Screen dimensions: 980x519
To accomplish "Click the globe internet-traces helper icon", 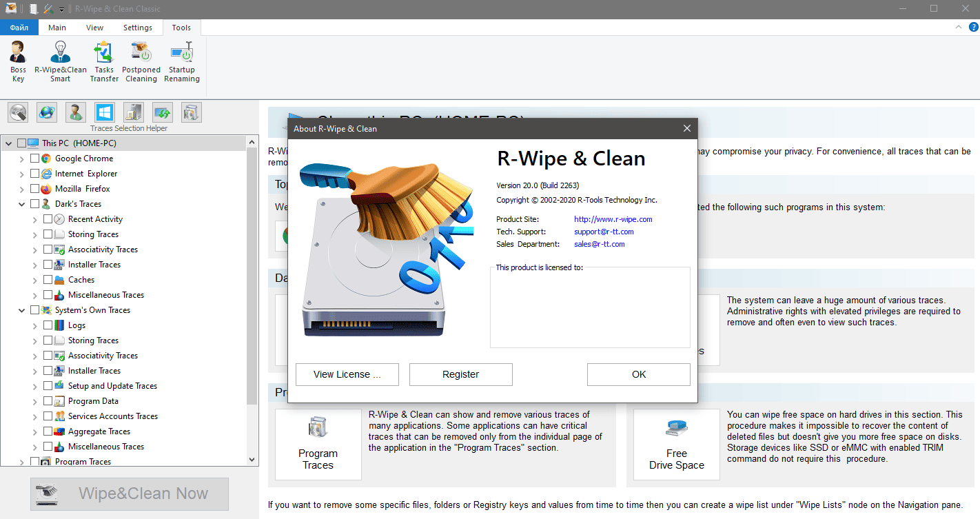I will click(47, 112).
